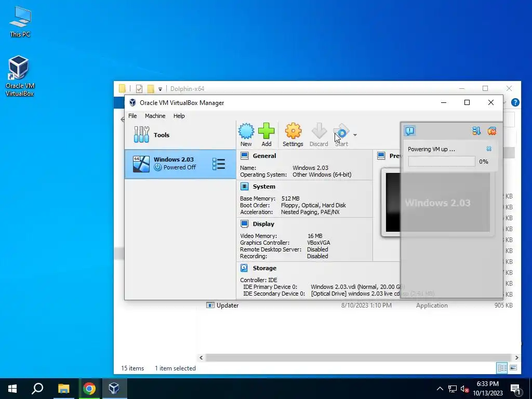The width and height of the screenshot is (532, 399).
Task: Click the muted volume tray icon
Action: click(x=465, y=389)
